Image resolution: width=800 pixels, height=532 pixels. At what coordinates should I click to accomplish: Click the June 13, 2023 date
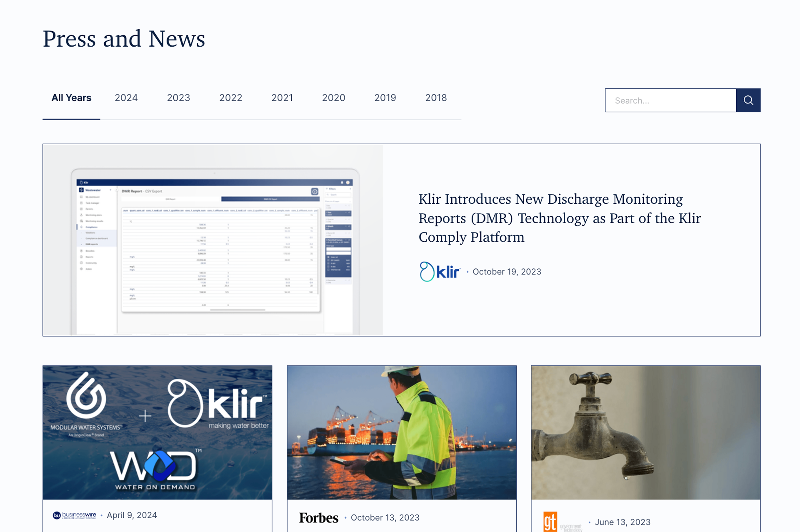(622, 522)
